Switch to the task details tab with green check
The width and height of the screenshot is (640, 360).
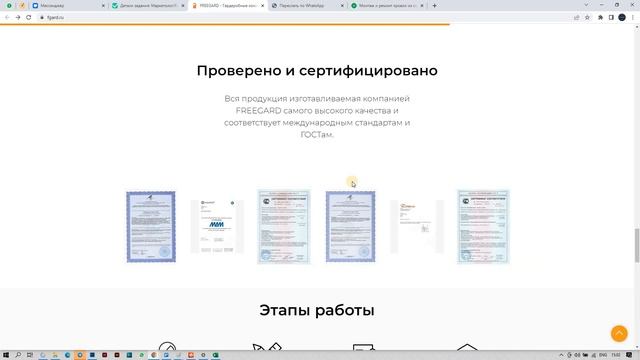click(x=148, y=6)
